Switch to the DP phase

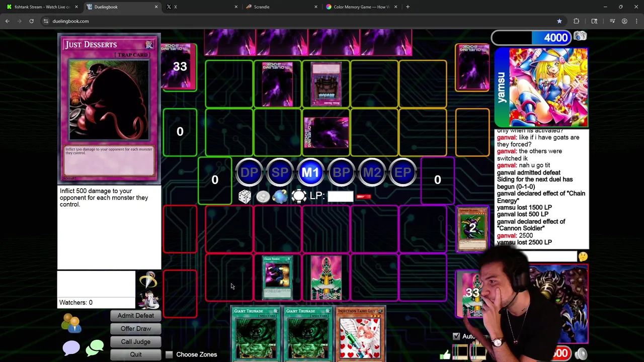tap(249, 173)
